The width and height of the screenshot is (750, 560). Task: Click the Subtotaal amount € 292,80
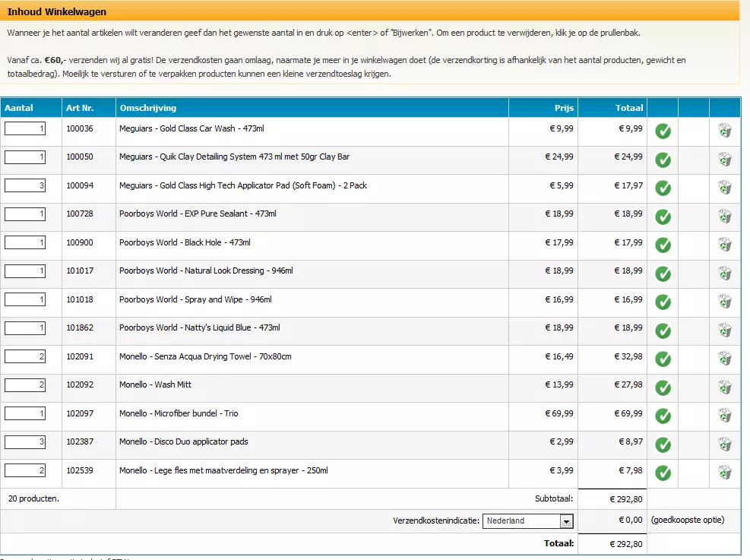coord(626,499)
